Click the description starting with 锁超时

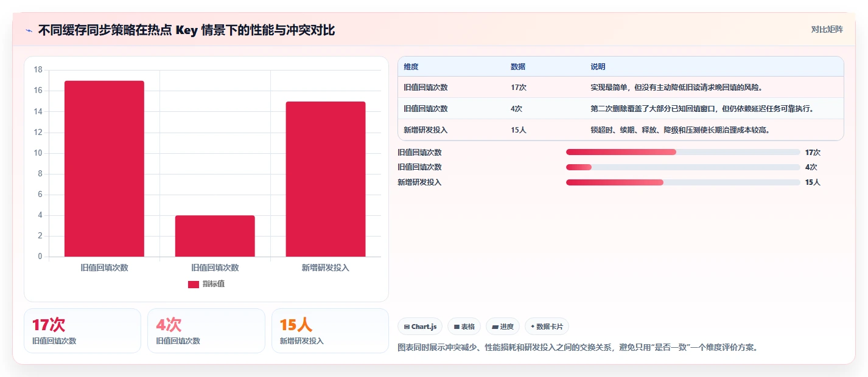click(682, 130)
